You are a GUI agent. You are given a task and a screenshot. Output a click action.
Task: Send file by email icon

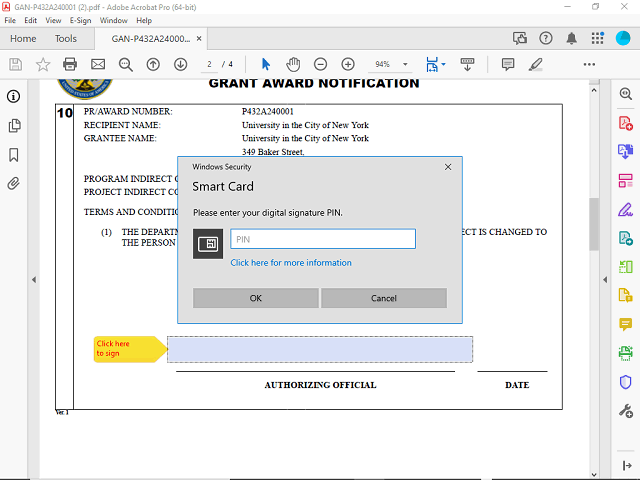point(98,64)
